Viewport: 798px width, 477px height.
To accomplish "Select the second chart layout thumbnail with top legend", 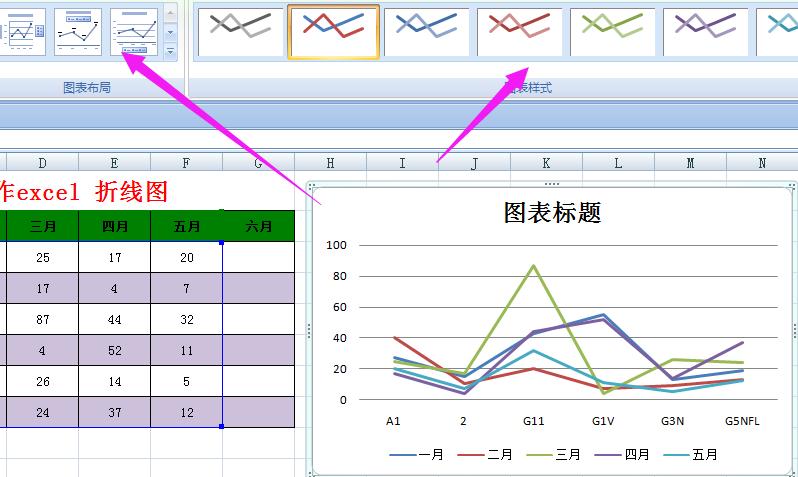I will tap(78, 32).
